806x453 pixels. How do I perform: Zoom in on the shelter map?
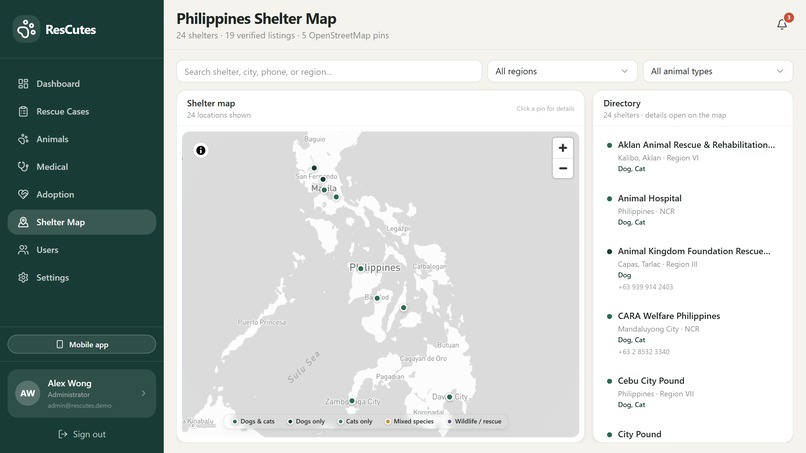point(563,148)
